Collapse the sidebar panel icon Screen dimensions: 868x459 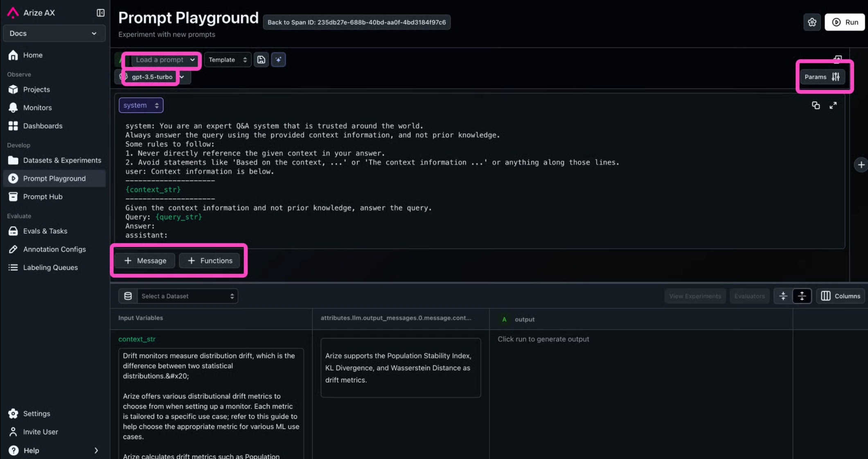tap(100, 13)
